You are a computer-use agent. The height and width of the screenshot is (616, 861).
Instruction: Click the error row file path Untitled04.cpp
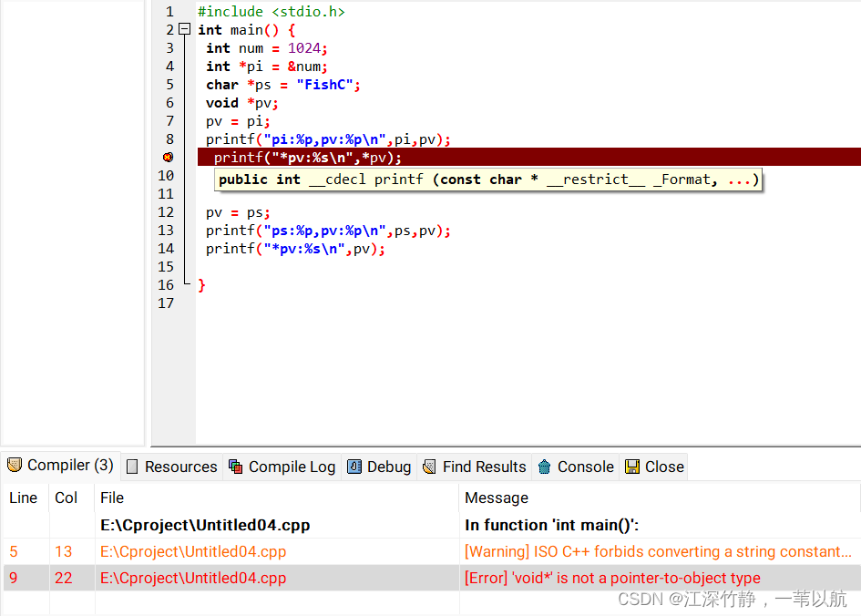tap(193, 578)
